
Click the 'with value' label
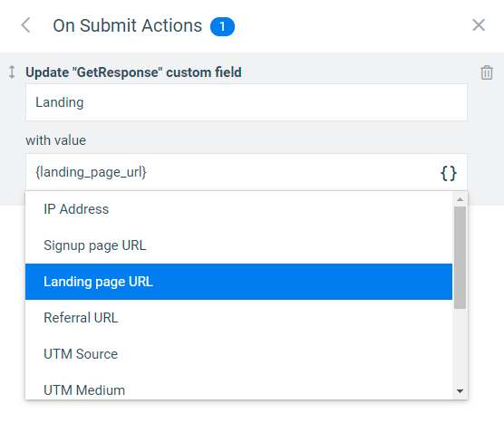coord(55,140)
